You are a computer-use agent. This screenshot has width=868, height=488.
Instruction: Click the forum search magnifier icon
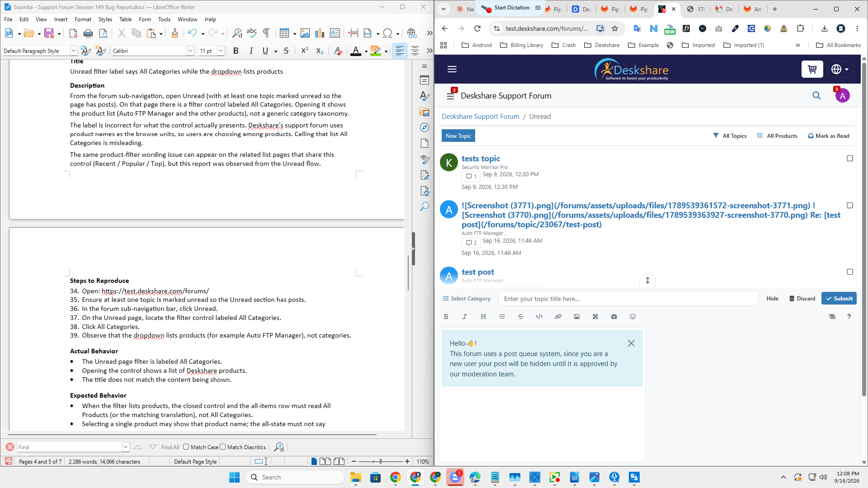tap(816, 96)
